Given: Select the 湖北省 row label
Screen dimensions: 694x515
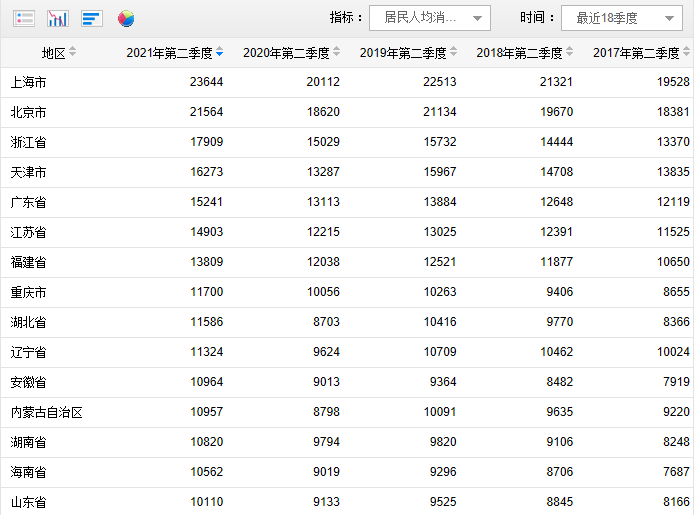Looking at the screenshot, I should click(28, 322).
